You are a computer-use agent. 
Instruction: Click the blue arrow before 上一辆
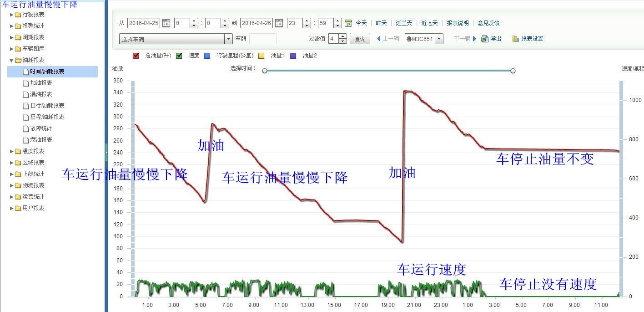(379, 38)
